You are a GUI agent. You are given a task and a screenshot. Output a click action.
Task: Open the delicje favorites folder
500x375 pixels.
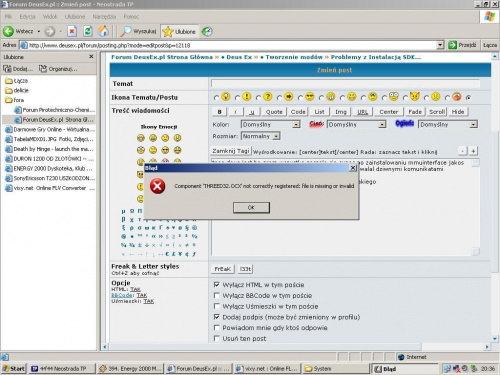(17, 90)
